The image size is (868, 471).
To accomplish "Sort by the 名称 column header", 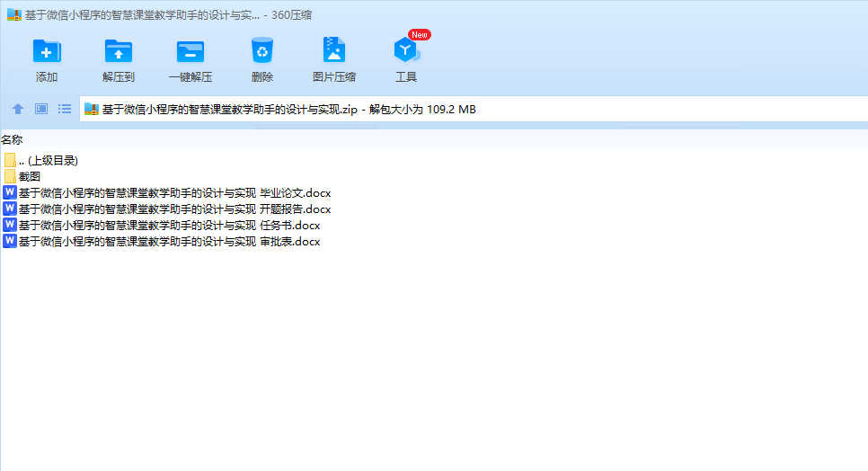I will [13, 140].
